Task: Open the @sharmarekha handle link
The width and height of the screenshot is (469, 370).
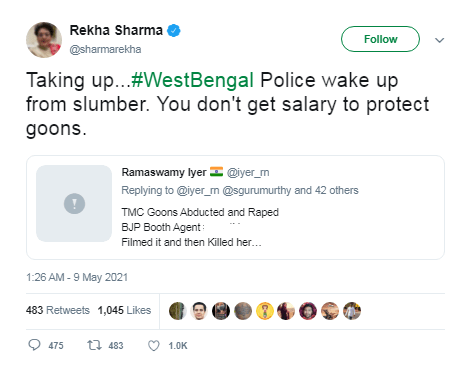Action: pyautogui.click(x=105, y=49)
